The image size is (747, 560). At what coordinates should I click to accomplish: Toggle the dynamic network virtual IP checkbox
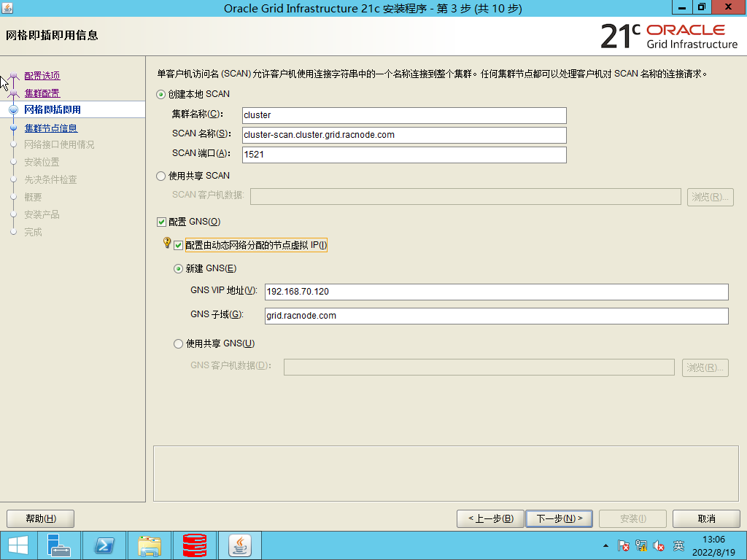pyautogui.click(x=178, y=245)
